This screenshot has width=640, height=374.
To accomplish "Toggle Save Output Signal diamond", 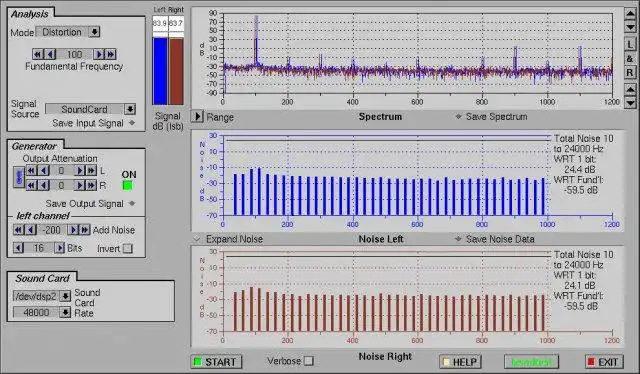I will tap(132, 203).
